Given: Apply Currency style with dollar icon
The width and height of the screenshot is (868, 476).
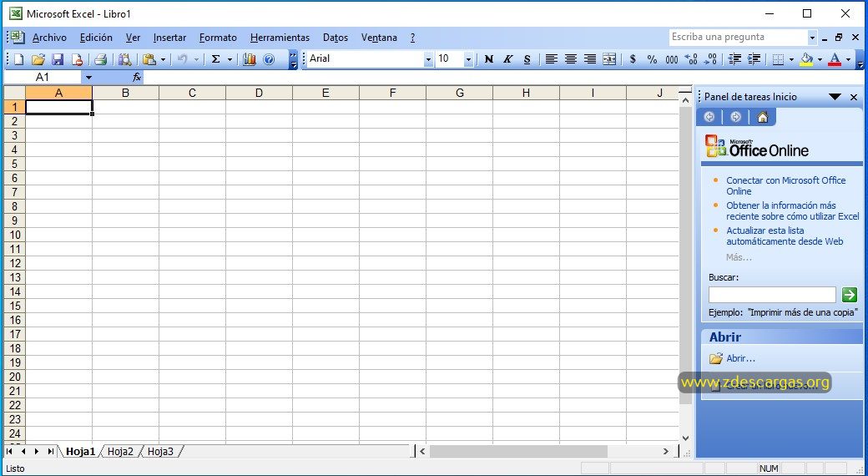Looking at the screenshot, I should [x=633, y=59].
